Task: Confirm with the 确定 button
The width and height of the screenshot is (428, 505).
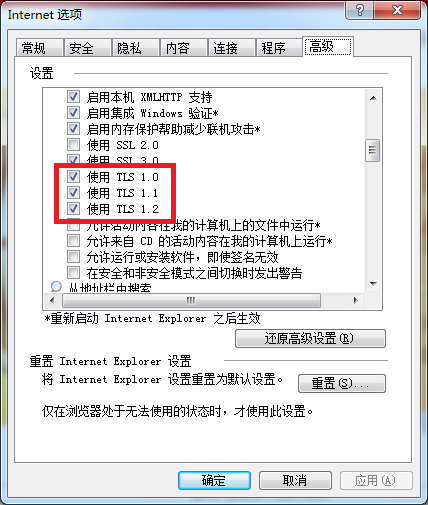Action: 214,480
